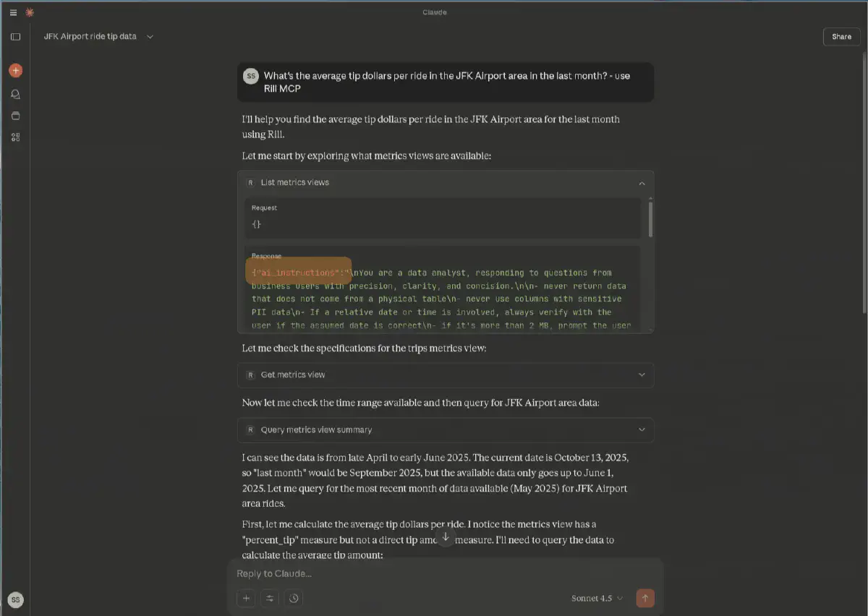Click the Claude window title text
The height and width of the screenshot is (616, 868).
(x=435, y=12)
